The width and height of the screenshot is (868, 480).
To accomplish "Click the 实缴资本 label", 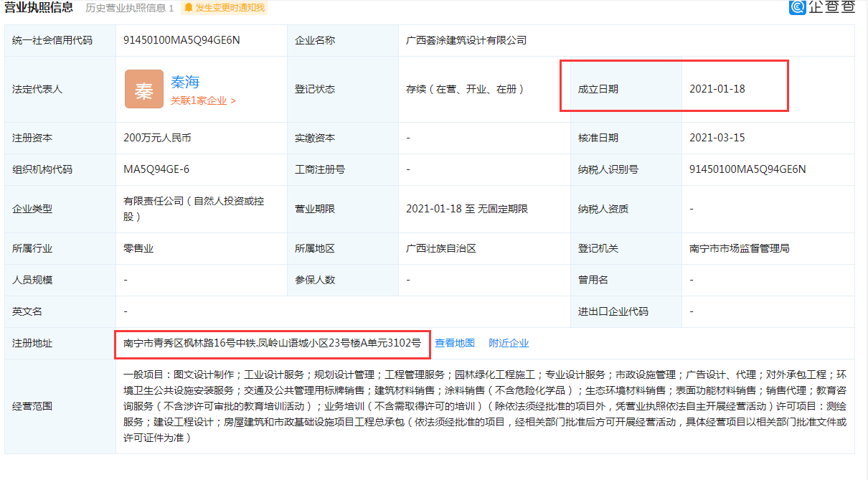I will [315, 138].
